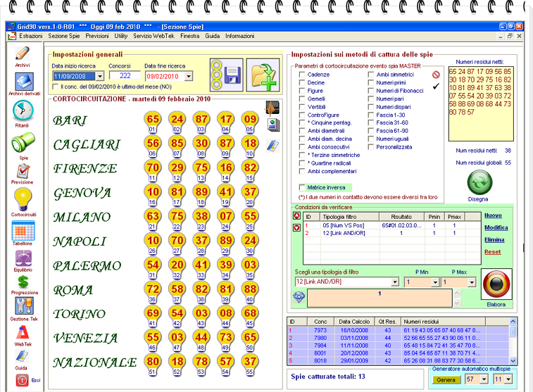Click the Genera button
The height and width of the screenshot is (392, 533).
(444, 380)
